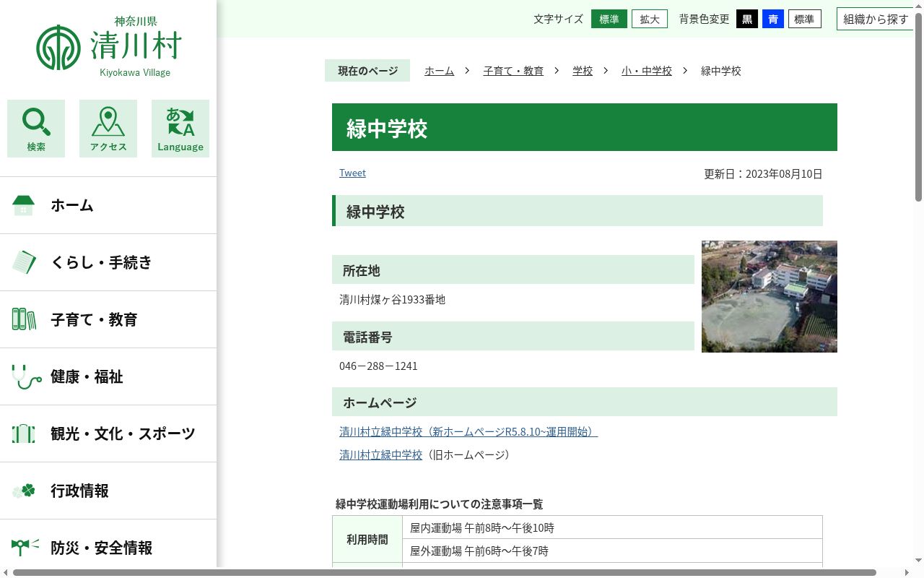Click the document icon beside くらし・手続き
Viewport: 924px width, 578px height.
[24, 262]
